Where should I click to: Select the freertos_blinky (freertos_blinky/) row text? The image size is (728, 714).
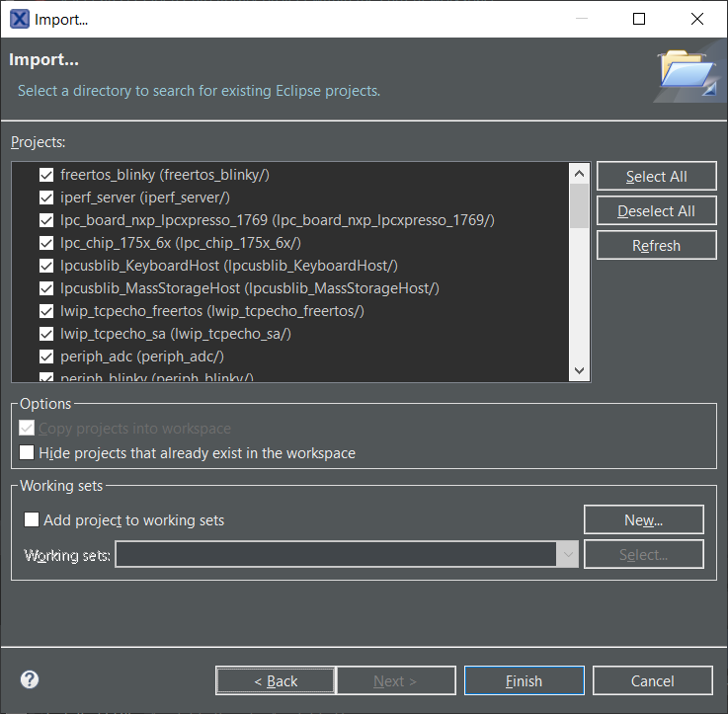[165, 175]
